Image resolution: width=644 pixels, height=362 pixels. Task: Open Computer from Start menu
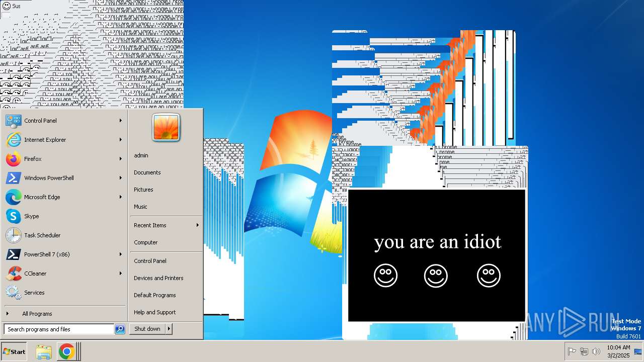click(x=146, y=242)
